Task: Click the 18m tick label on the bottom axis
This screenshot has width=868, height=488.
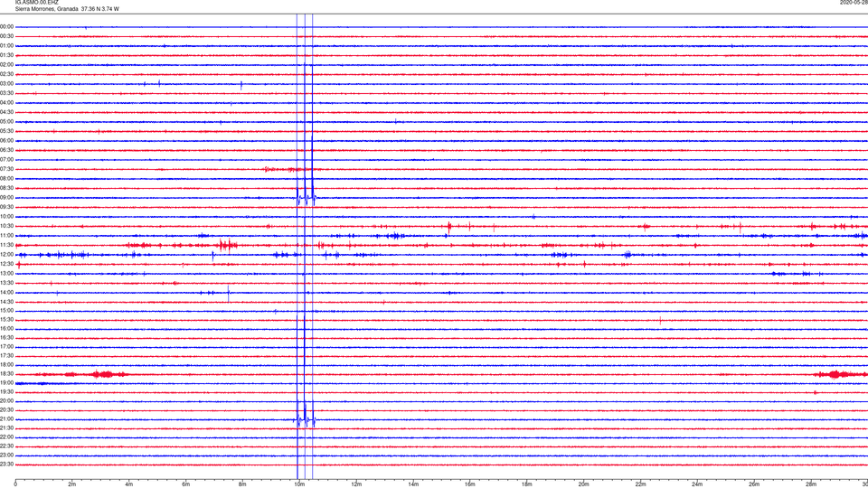Action: 527,484
